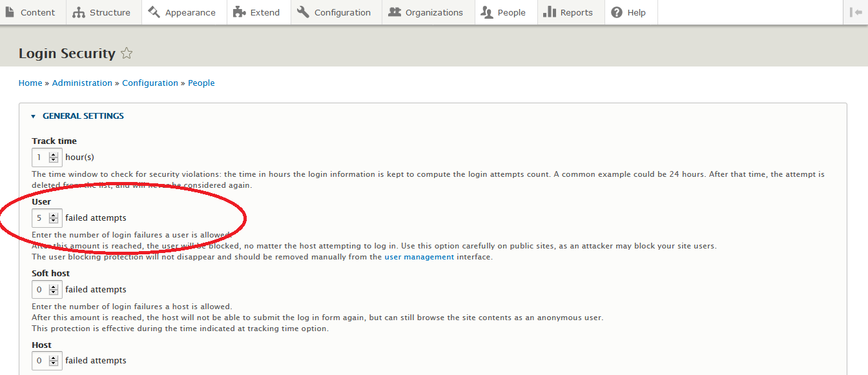Increment the Host failed attempts stepper

click(54, 358)
